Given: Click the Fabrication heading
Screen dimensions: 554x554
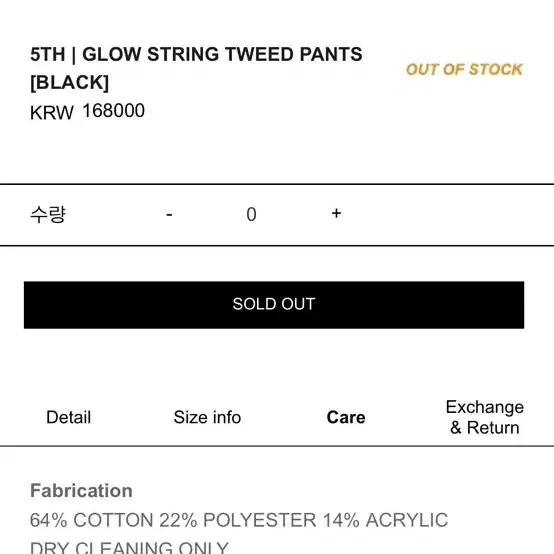Looking at the screenshot, I should point(81,490).
